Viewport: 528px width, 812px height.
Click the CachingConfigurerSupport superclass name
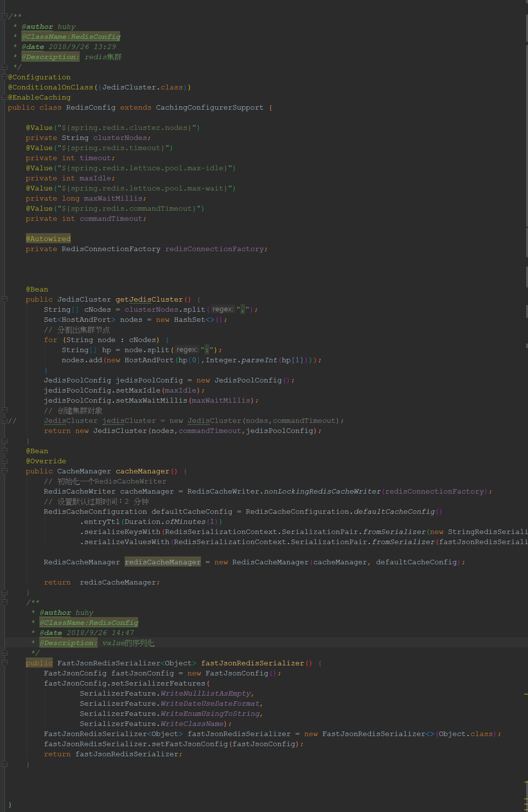210,107
